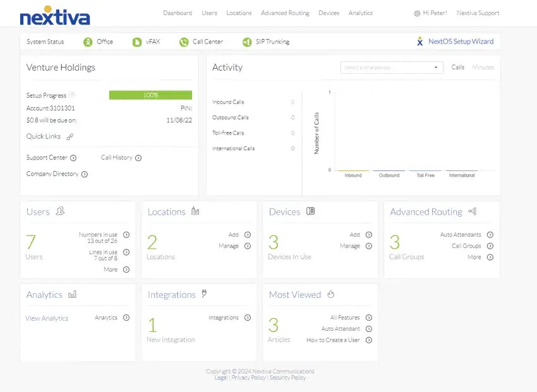Screen dimensions: 537x392
Task: Click the Analytics card bar chart icon
Action: coord(72,294)
